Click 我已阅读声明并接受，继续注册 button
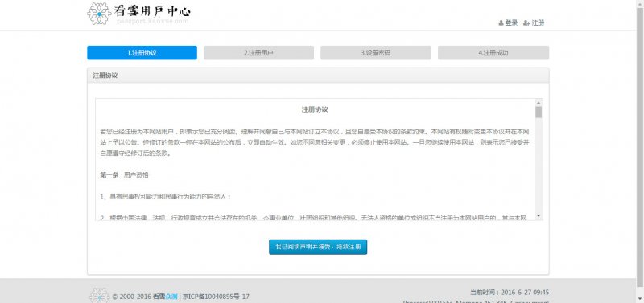644x303 pixels. 318,247
